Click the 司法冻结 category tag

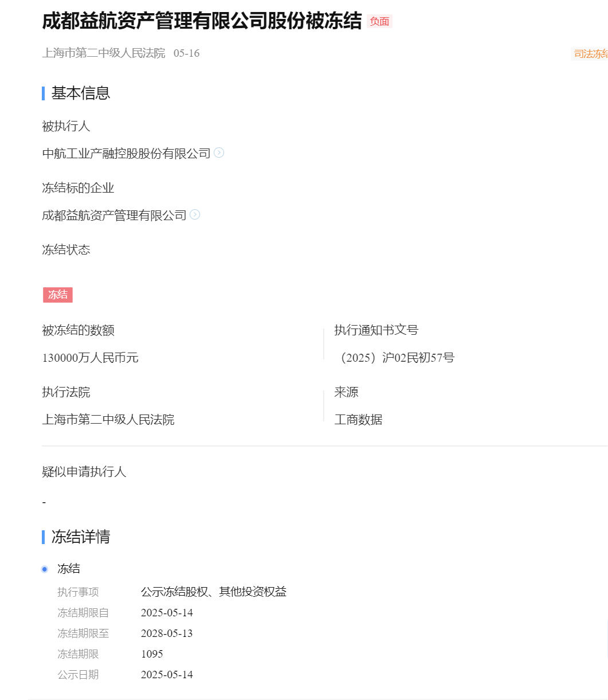pyautogui.click(x=590, y=54)
